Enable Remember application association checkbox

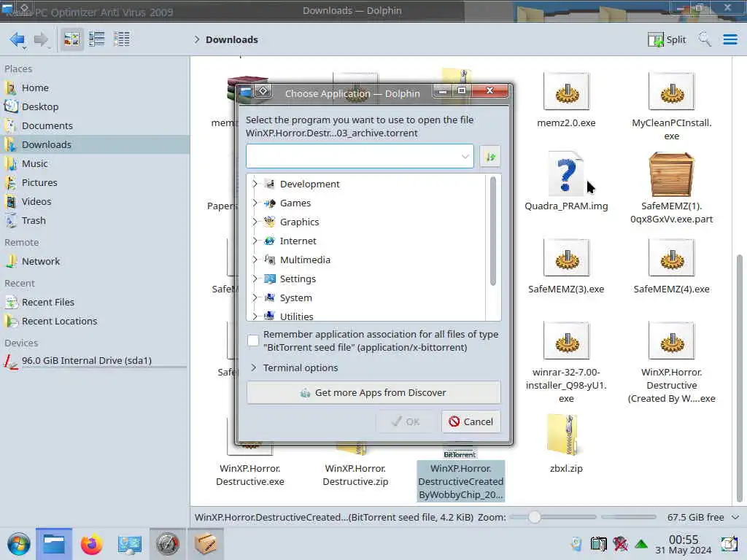click(x=253, y=341)
